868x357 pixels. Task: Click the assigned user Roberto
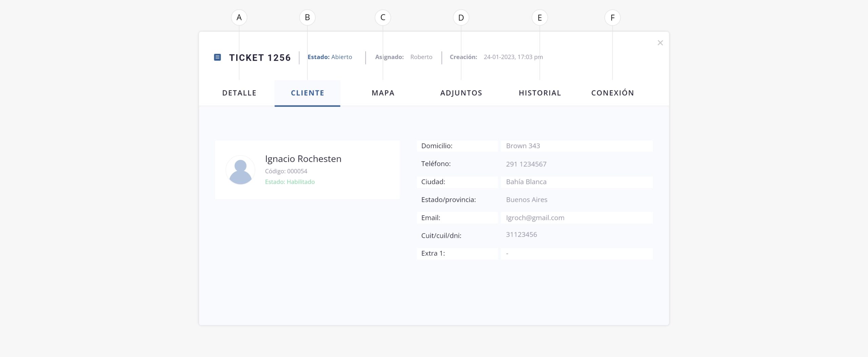point(421,57)
